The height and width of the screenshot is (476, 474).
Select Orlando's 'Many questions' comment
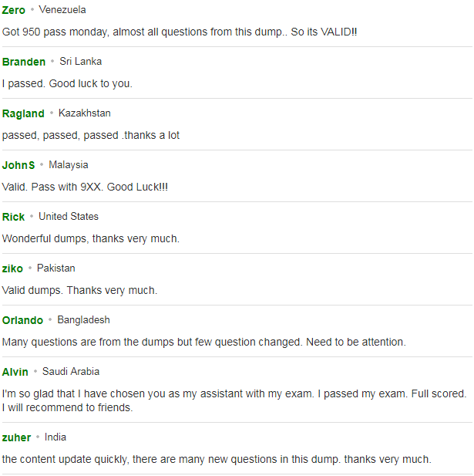click(203, 342)
